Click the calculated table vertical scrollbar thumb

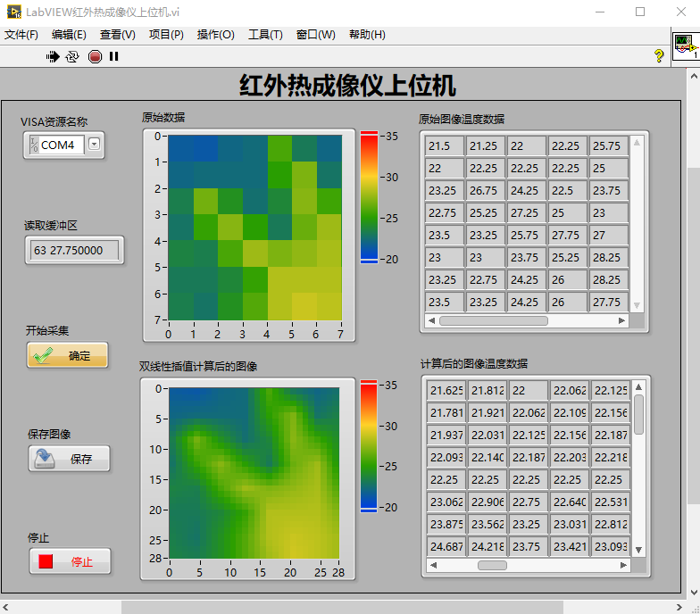(639, 414)
